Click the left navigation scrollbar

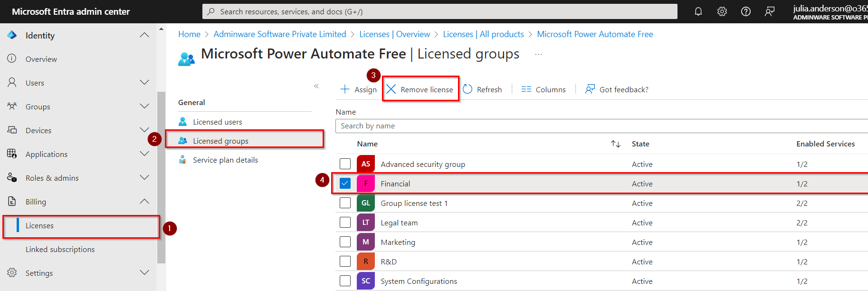[x=161, y=176]
